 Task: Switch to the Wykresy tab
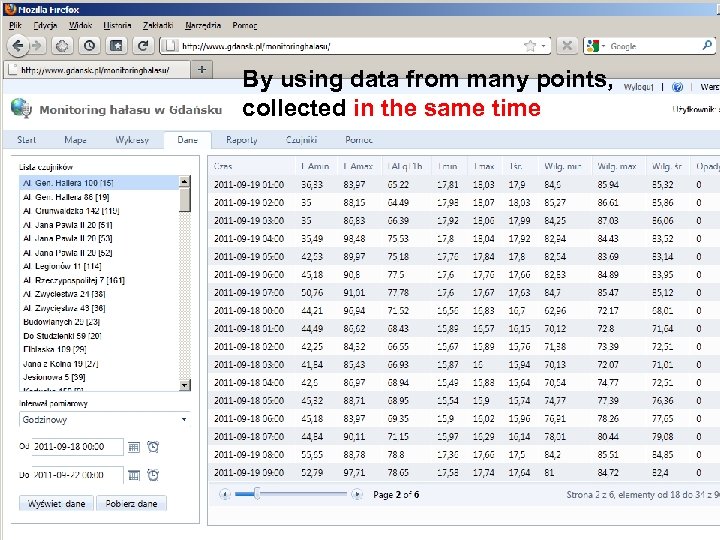pos(132,140)
